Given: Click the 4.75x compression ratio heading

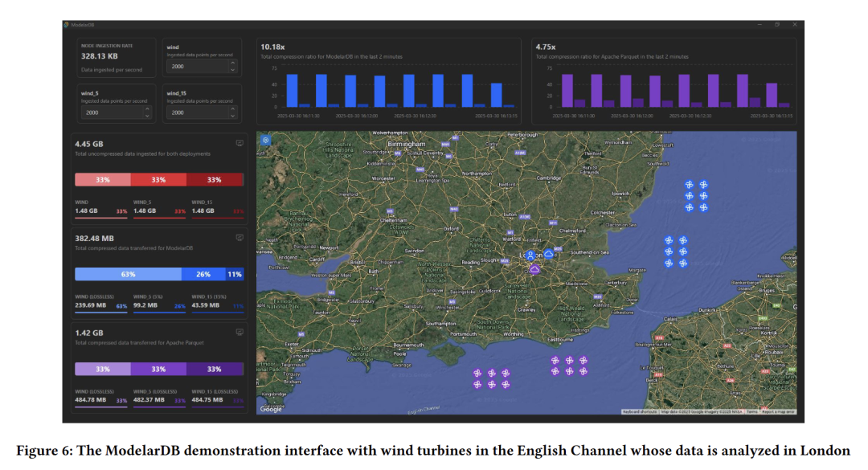Looking at the screenshot, I should coord(545,47).
